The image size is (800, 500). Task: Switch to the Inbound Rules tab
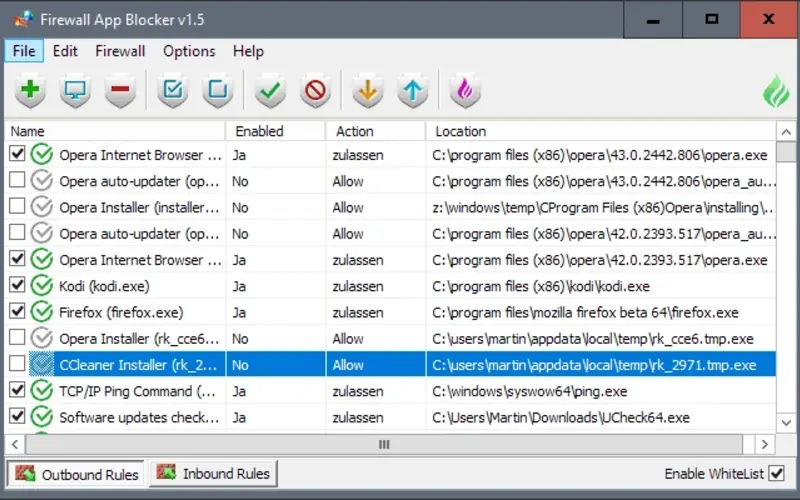213,473
